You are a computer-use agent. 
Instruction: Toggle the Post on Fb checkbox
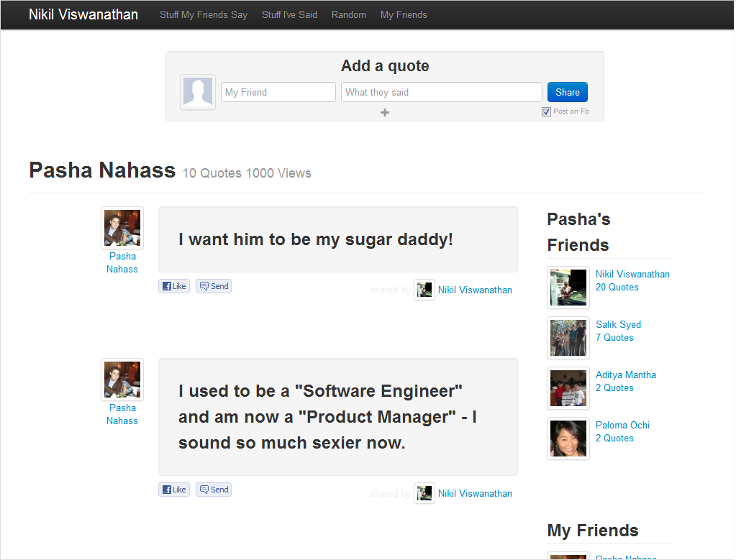click(546, 111)
